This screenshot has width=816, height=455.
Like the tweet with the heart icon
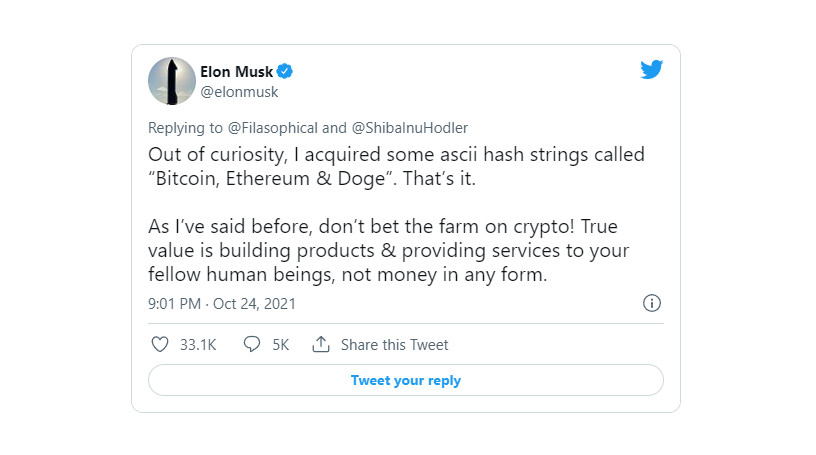click(160, 344)
